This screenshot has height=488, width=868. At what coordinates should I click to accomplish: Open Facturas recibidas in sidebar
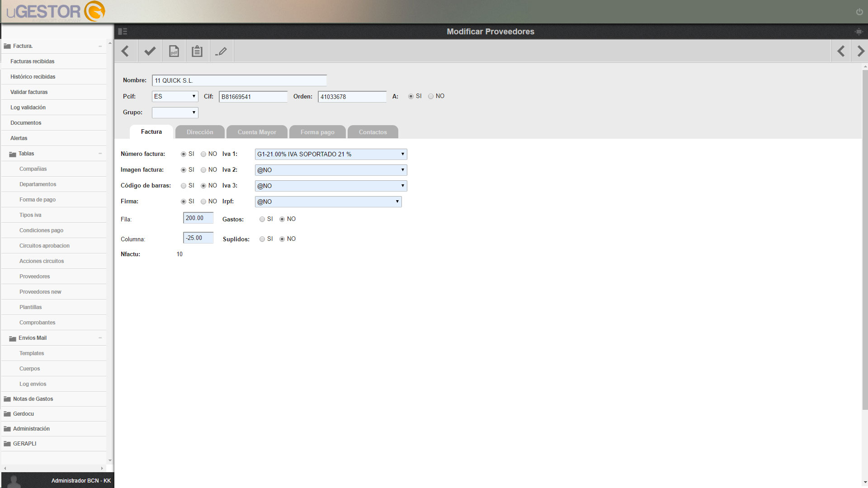[54, 61]
